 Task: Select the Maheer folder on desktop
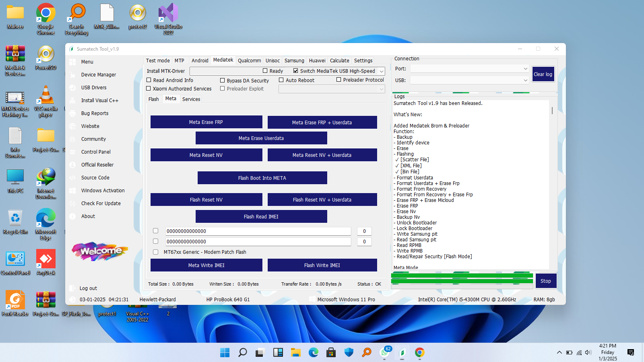(x=15, y=16)
